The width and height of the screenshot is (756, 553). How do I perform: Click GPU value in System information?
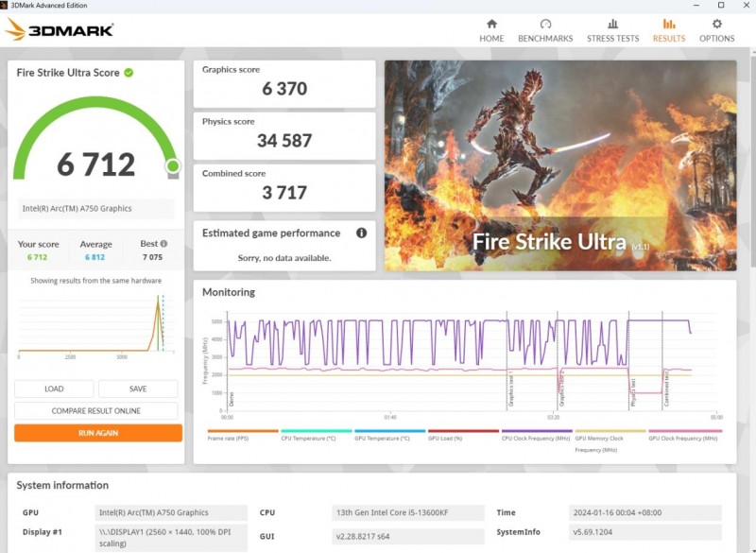click(x=171, y=512)
